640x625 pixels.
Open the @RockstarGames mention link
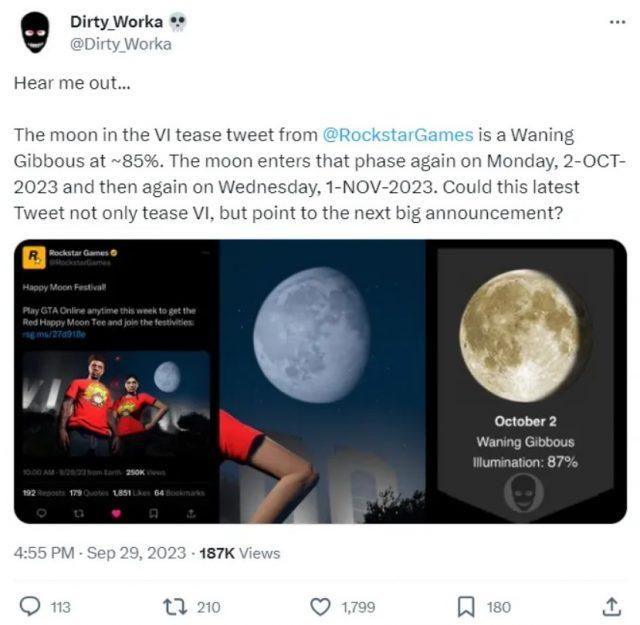click(x=398, y=135)
